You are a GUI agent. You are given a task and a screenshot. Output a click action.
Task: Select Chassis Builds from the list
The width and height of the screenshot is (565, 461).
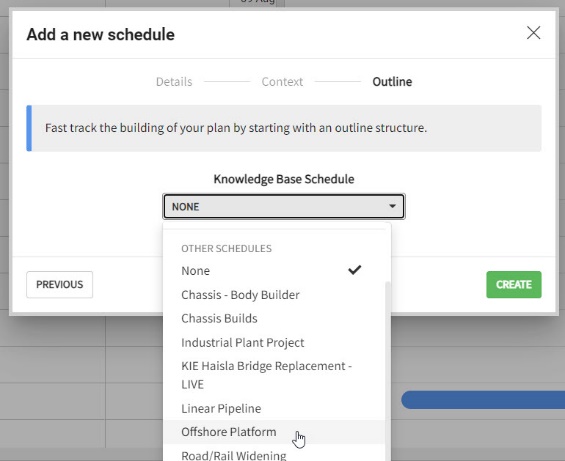coord(274,319)
